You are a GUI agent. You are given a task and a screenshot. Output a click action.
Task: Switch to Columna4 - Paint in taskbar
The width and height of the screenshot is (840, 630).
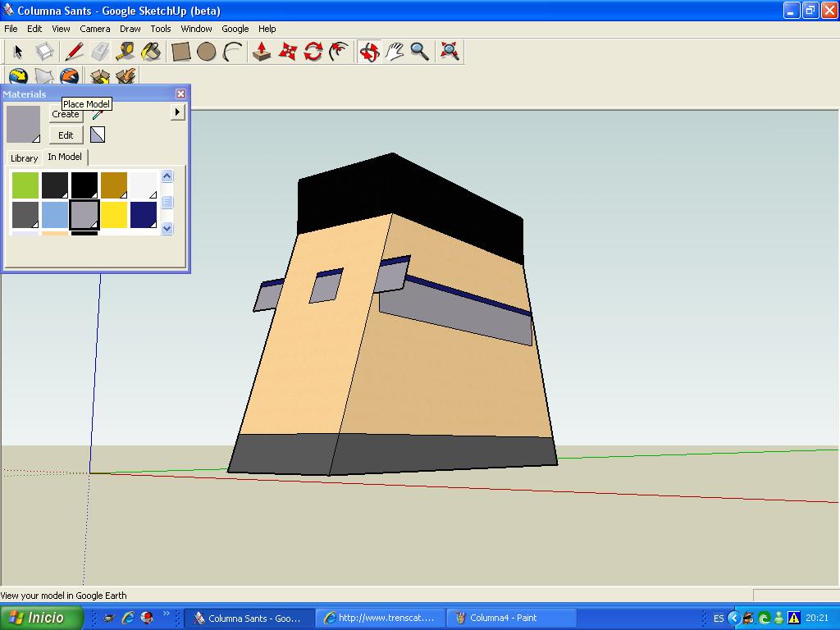(502, 618)
